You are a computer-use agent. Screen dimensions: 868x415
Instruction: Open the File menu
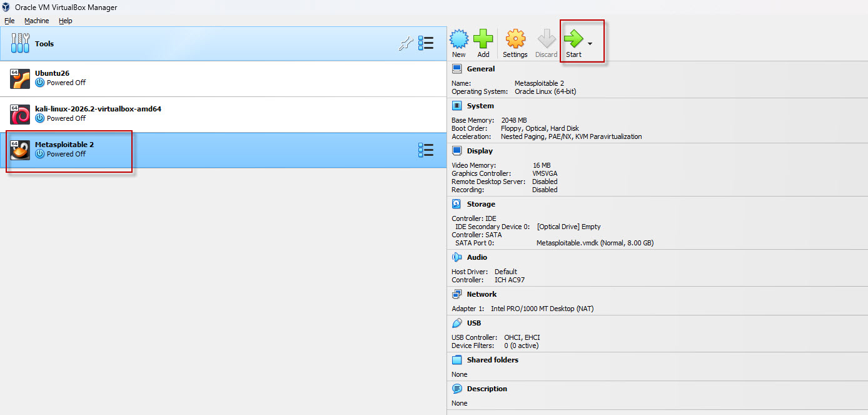point(9,21)
